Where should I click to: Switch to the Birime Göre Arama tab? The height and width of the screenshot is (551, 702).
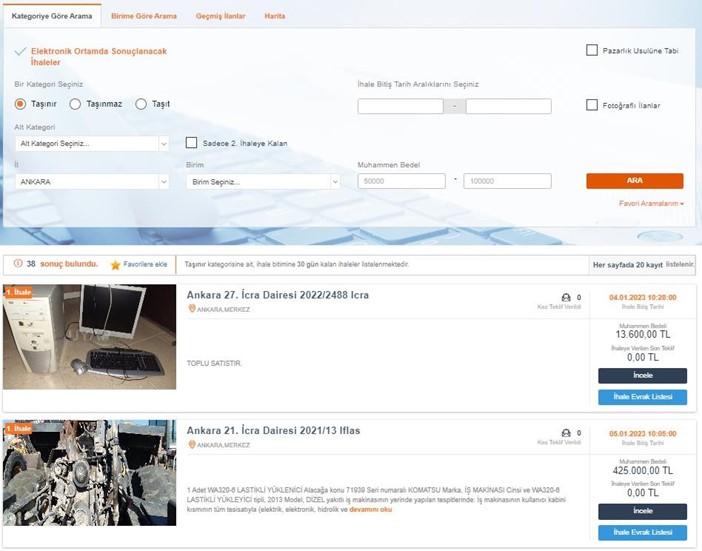[x=143, y=16]
